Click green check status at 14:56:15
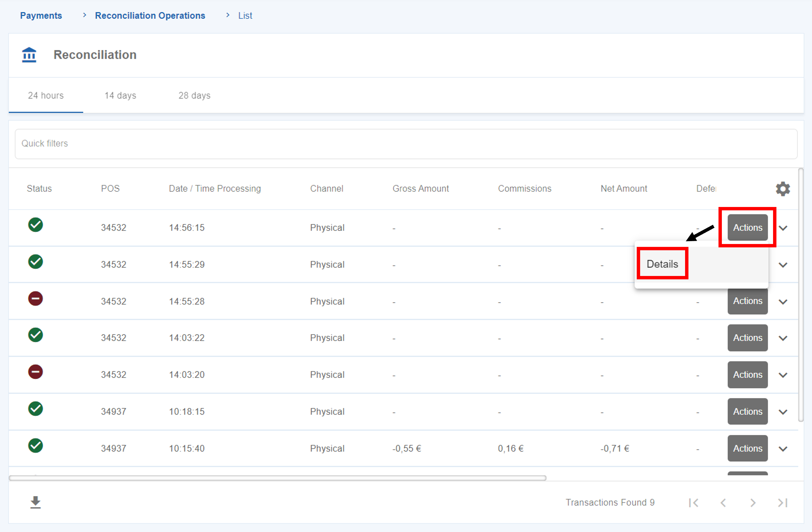Image resolution: width=812 pixels, height=532 pixels. click(36, 225)
